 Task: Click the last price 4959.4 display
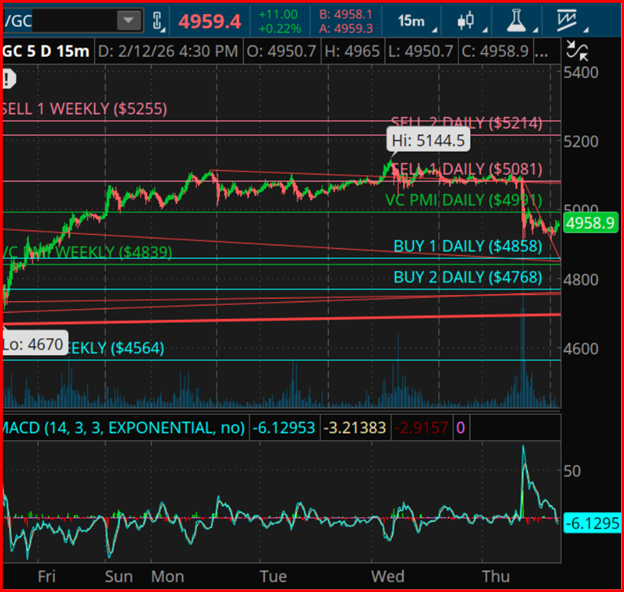point(209,21)
